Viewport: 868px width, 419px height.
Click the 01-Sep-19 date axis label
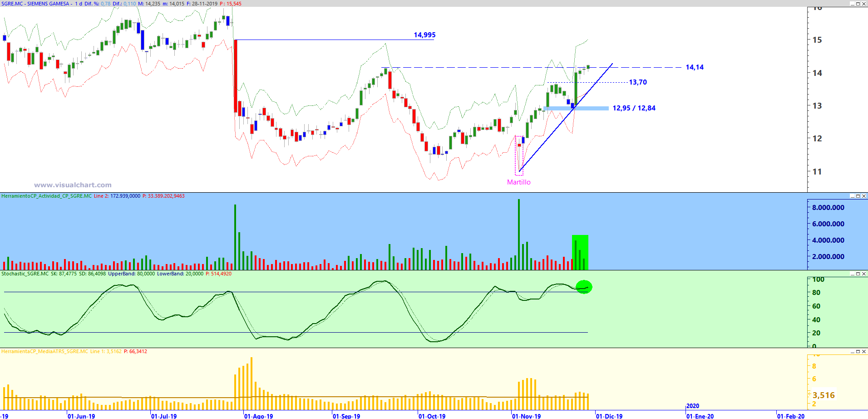346,416
